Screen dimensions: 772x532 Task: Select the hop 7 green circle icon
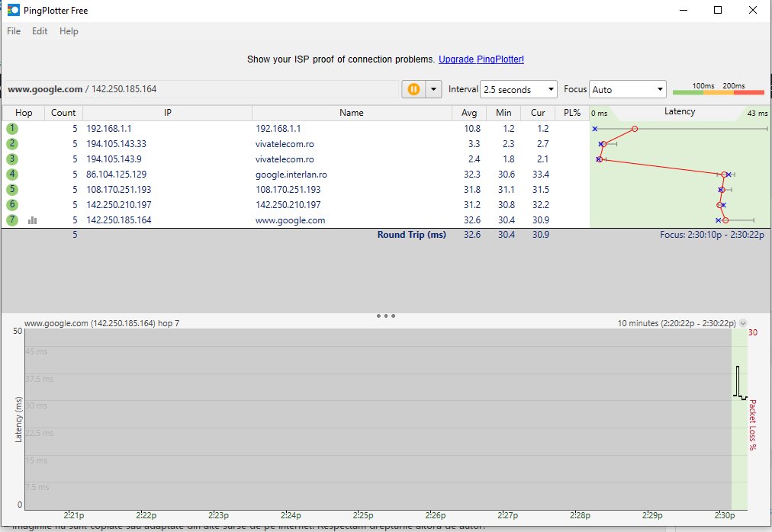point(12,220)
